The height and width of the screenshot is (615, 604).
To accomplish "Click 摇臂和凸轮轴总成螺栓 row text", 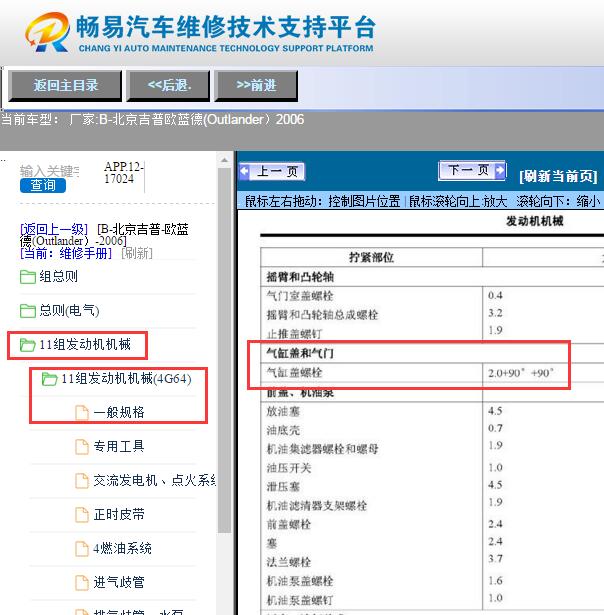I will pyautogui.click(x=322, y=315).
